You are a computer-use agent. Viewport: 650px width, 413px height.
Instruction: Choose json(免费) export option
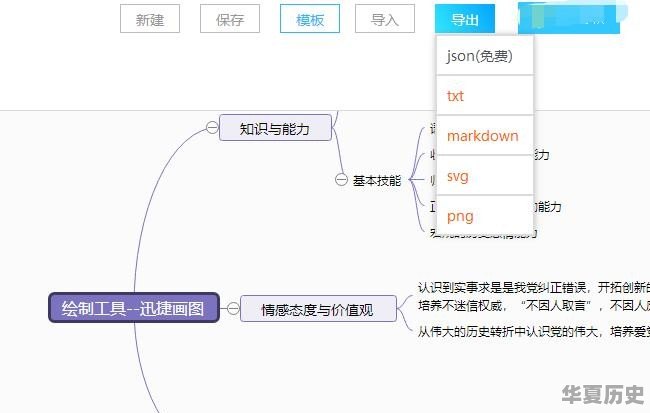(x=485, y=56)
